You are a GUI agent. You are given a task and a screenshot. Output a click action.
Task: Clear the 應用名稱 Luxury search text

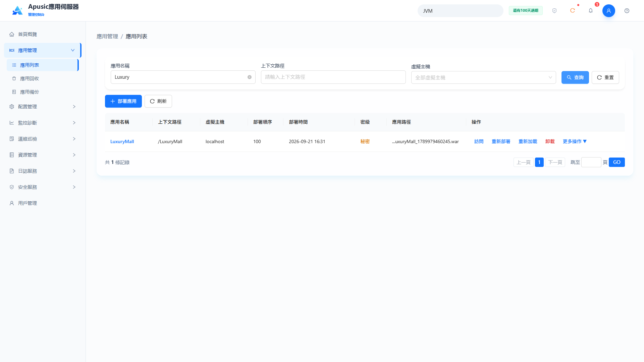point(250,77)
